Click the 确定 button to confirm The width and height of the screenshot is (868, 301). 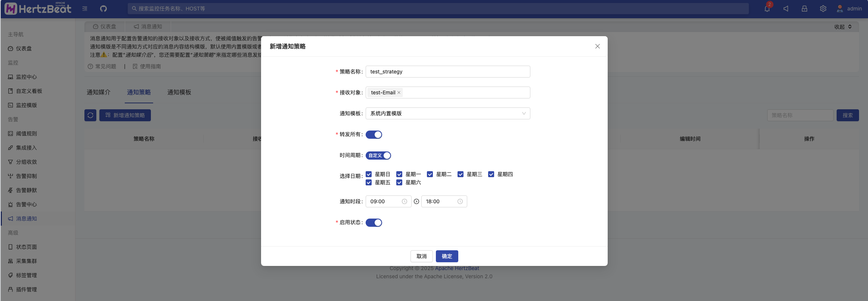[447, 256]
